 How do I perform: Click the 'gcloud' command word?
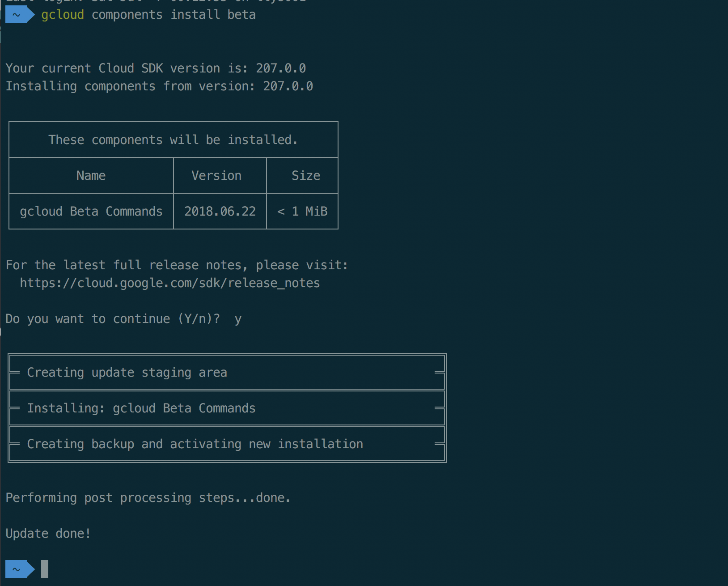click(x=63, y=15)
